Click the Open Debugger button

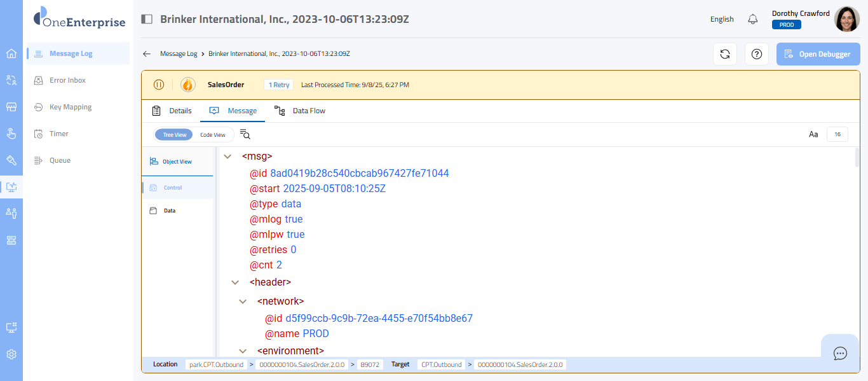pos(818,54)
